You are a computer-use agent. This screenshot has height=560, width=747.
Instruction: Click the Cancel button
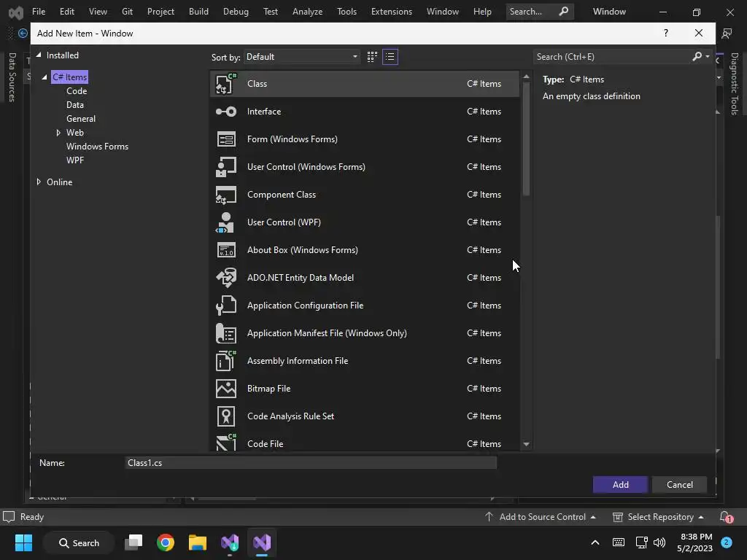680,485
